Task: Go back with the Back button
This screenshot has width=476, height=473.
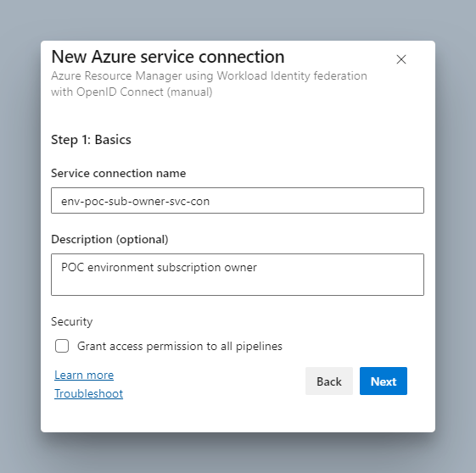Action: (x=329, y=381)
